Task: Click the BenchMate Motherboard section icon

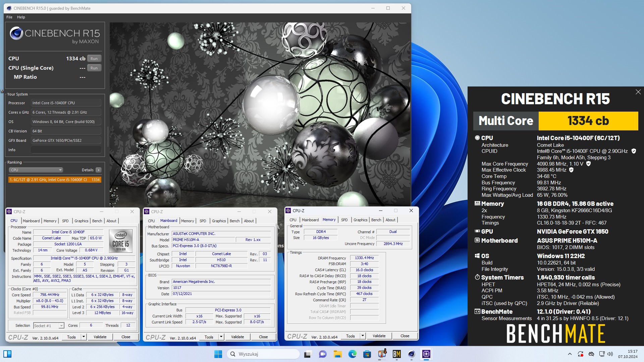Action: [x=477, y=240]
